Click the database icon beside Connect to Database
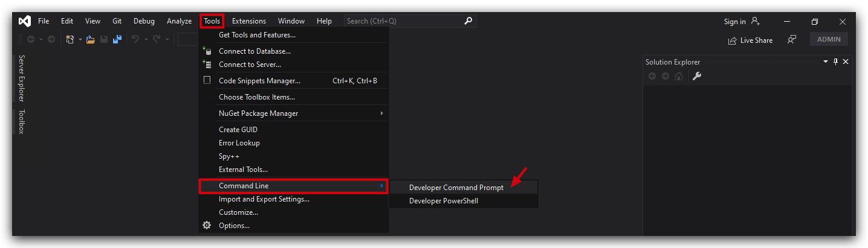This screenshot has width=868, height=248. pyautogui.click(x=207, y=51)
